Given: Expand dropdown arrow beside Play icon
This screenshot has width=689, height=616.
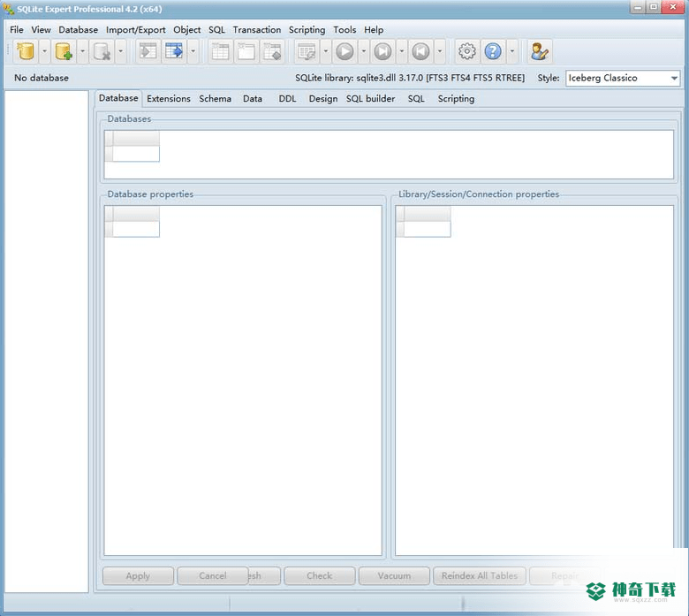Looking at the screenshot, I should point(364,51).
